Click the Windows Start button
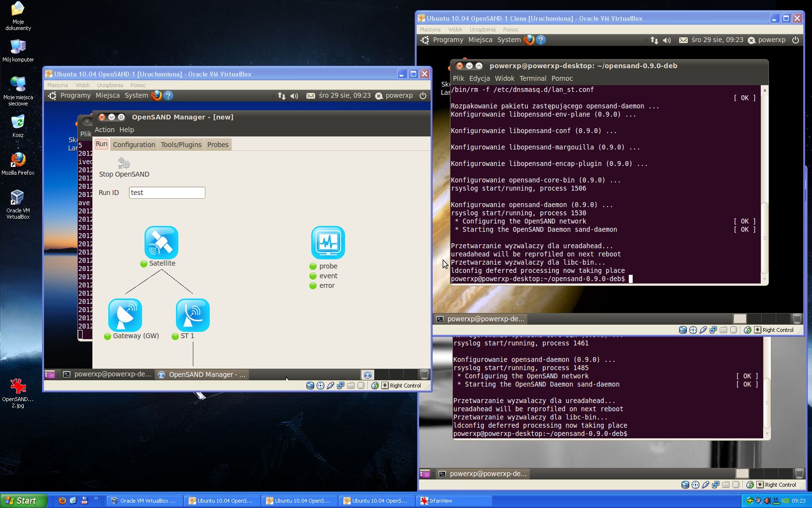This screenshot has height=508, width=812. [x=23, y=501]
